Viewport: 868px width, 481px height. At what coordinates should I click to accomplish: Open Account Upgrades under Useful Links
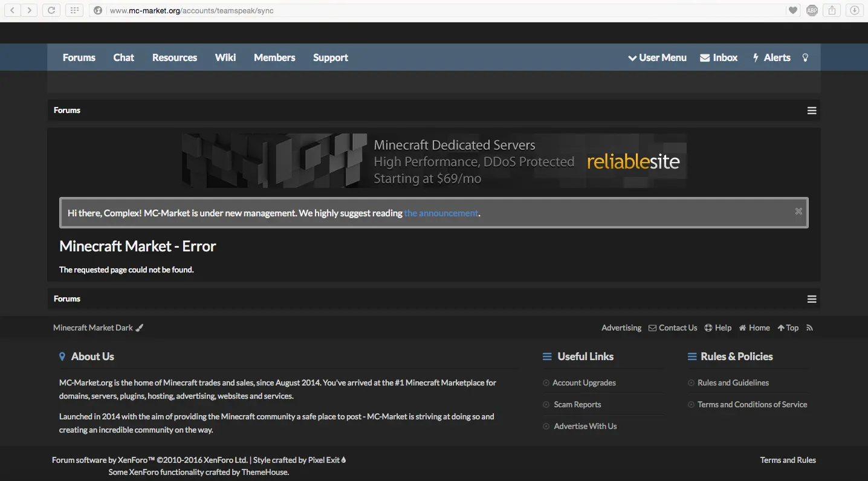pyautogui.click(x=584, y=383)
